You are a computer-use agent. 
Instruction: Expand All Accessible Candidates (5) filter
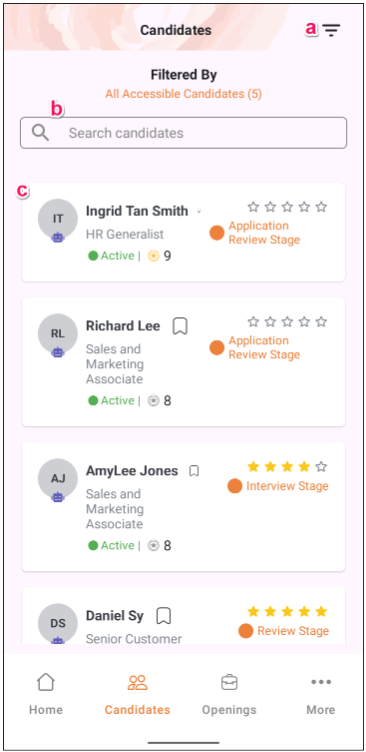pyautogui.click(x=184, y=94)
